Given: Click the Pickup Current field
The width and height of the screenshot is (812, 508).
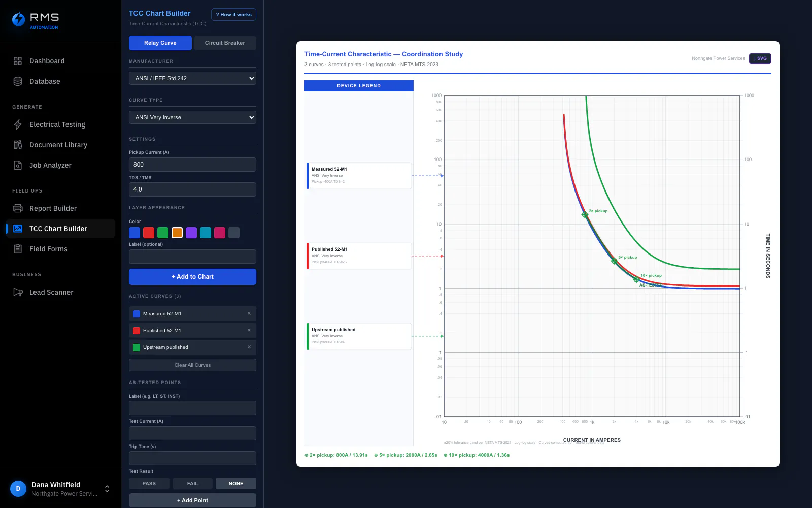Looking at the screenshot, I should pos(192,165).
